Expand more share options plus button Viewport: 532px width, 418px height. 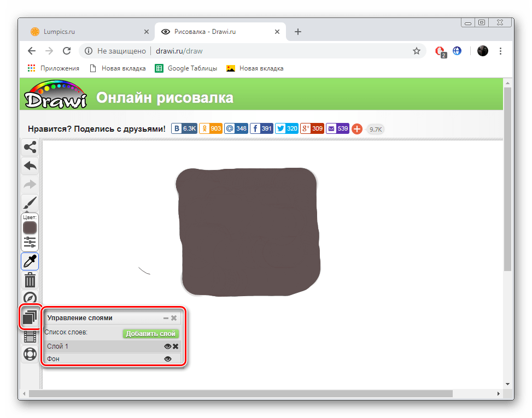(356, 129)
